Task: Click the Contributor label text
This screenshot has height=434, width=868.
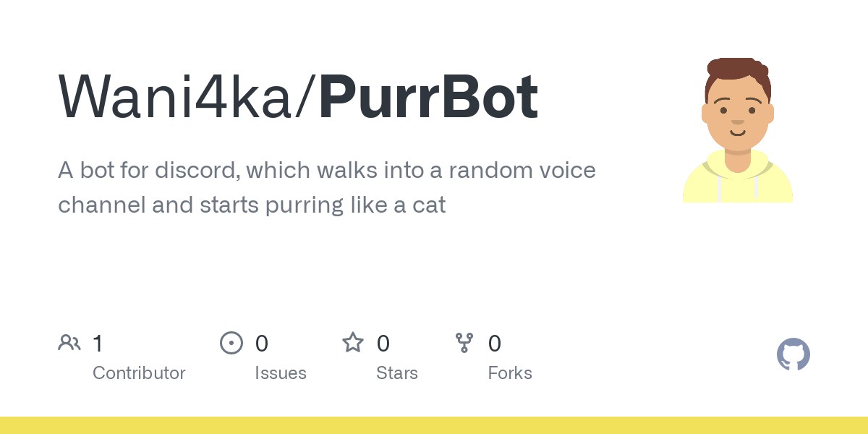Action: 139,373
